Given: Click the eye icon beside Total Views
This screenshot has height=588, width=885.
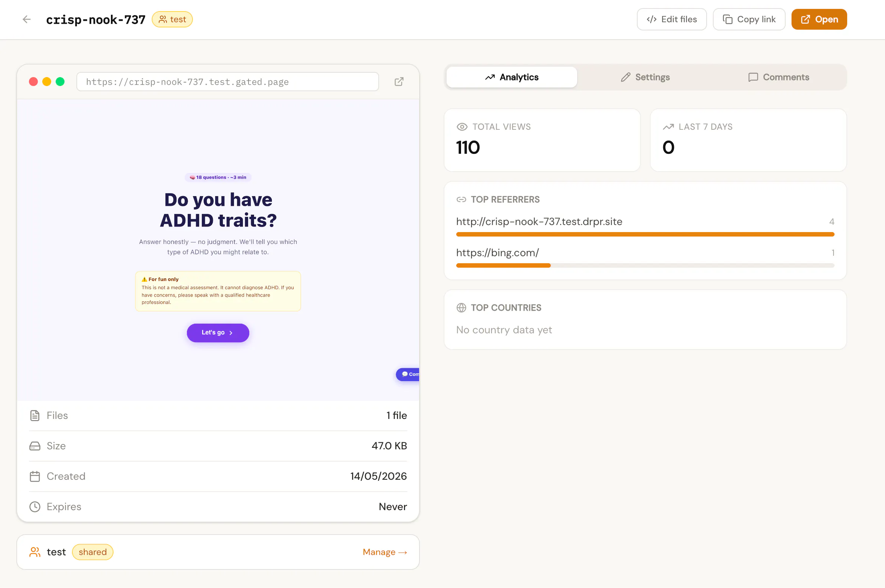Looking at the screenshot, I should [x=462, y=127].
